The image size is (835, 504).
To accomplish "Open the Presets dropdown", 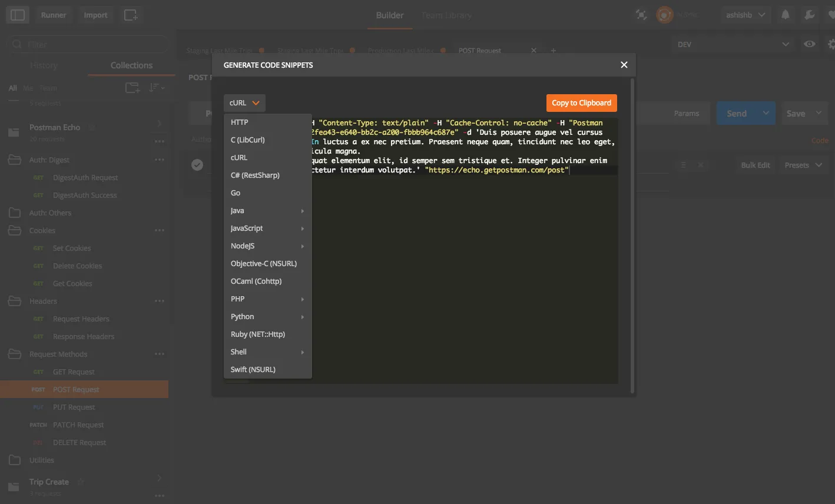I will click(x=803, y=165).
